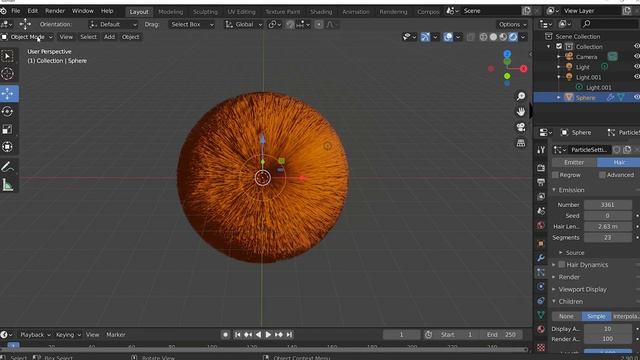Open the Global transform orientation dropdown

243,24
